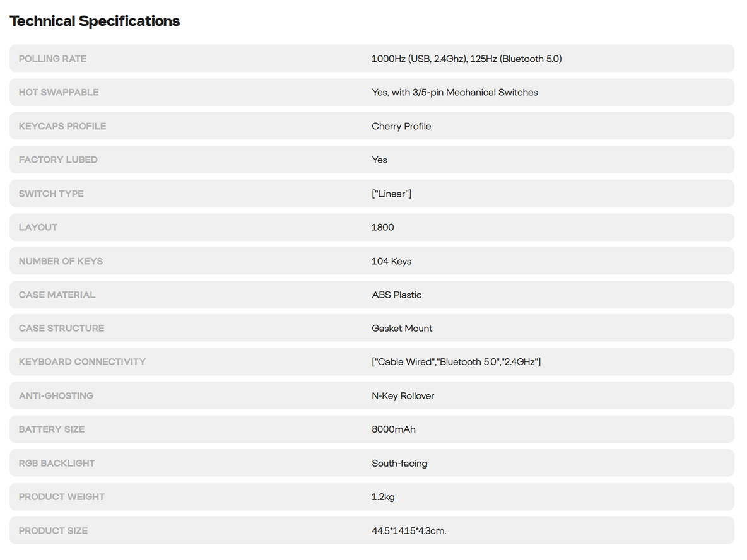This screenshot has height=560, width=747.
Task: Click the South-facing RGB backlight value
Action: (399, 464)
